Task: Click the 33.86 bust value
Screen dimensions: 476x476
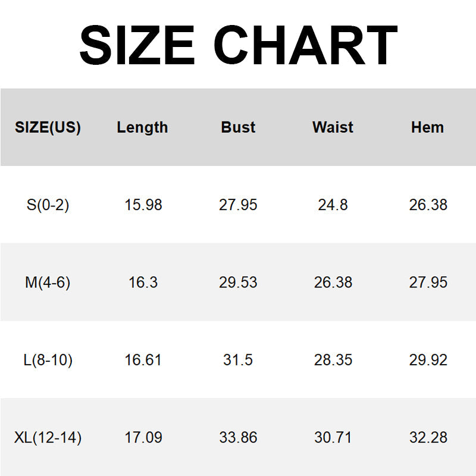Action: (x=238, y=438)
